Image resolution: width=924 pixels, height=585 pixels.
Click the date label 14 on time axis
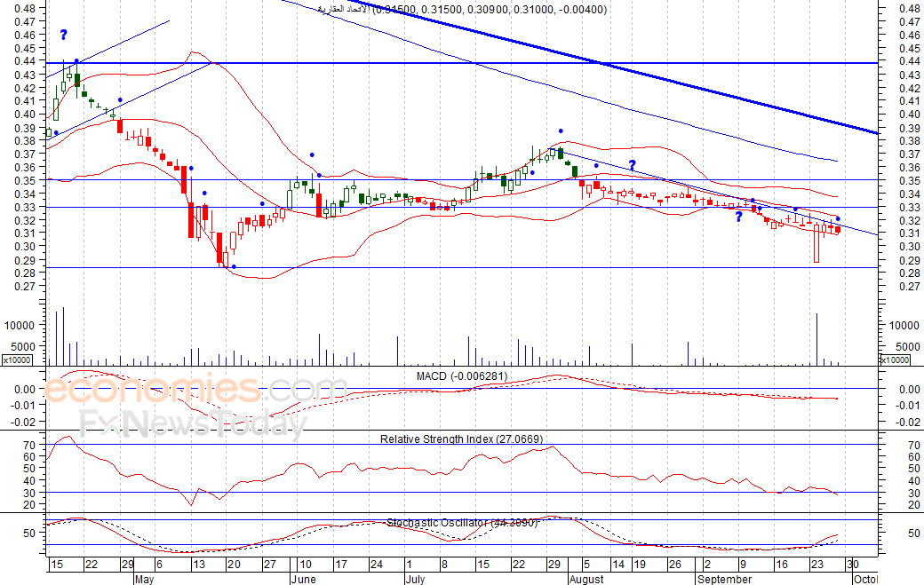[x=618, y=565]
